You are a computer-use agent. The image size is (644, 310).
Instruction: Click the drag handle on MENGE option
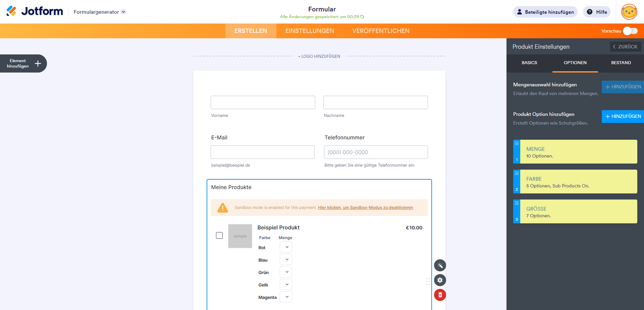click(x=517, y=143)
